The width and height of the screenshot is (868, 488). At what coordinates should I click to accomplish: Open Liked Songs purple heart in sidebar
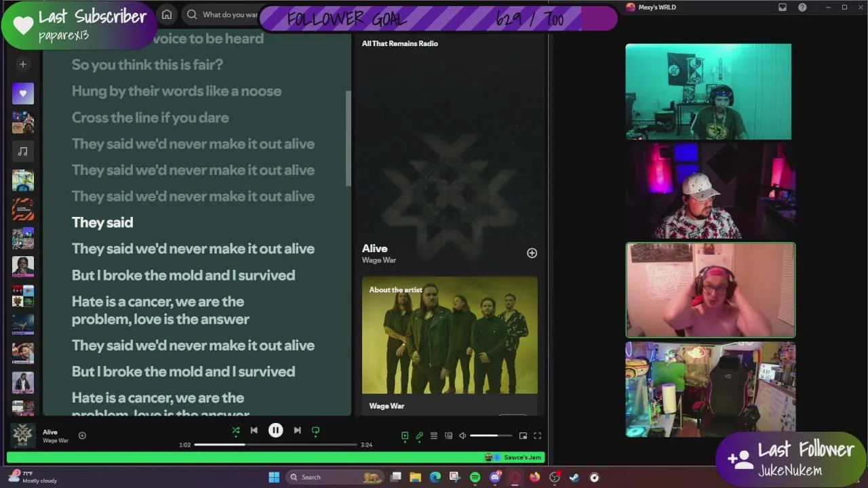coord(22,94)
